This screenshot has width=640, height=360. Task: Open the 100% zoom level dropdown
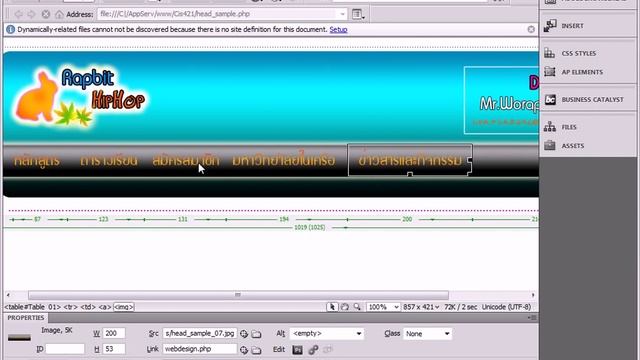click(x=383, y=307)
